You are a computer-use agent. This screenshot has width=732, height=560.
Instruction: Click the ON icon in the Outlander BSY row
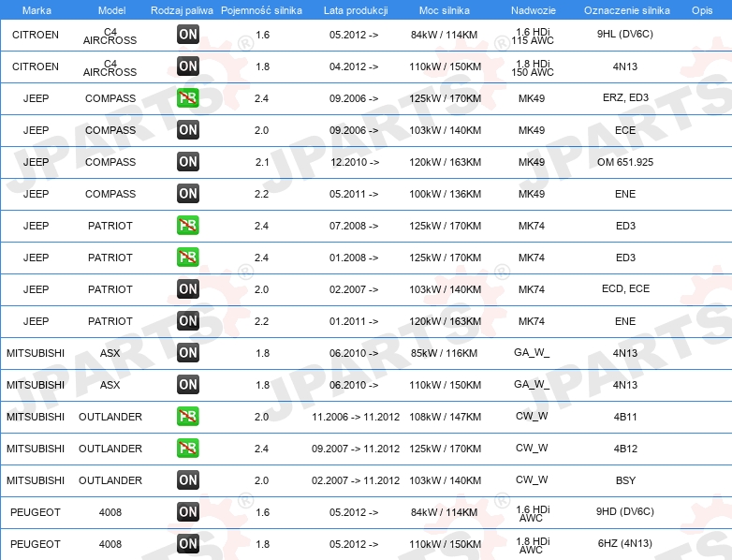pyautogui.click(x=188, y=480)
